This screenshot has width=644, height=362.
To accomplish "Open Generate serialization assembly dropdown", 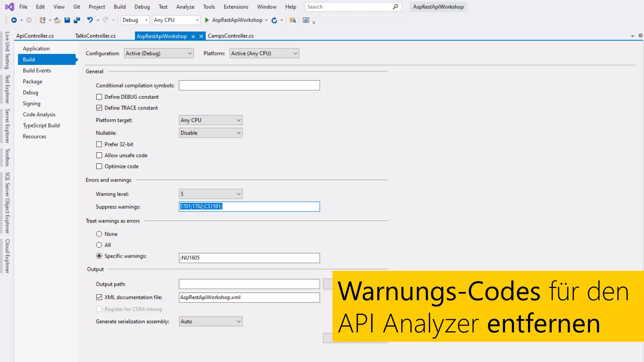I will [x=211, y=321].
